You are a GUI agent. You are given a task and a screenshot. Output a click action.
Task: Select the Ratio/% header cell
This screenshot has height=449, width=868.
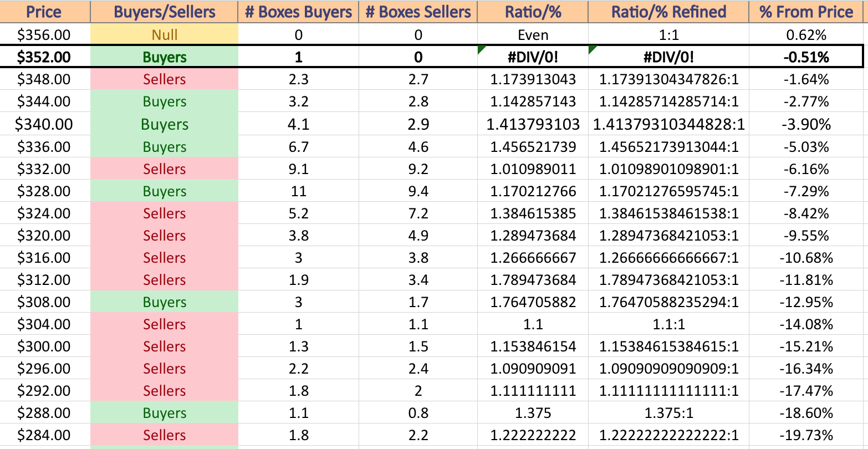point(533,12)
